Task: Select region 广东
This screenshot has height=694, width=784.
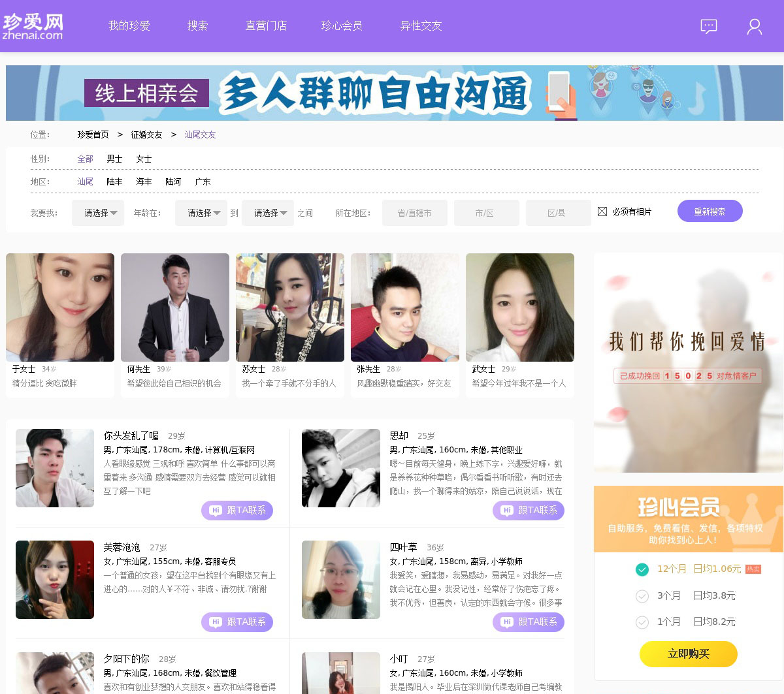Action: click(x=203, y=181)
